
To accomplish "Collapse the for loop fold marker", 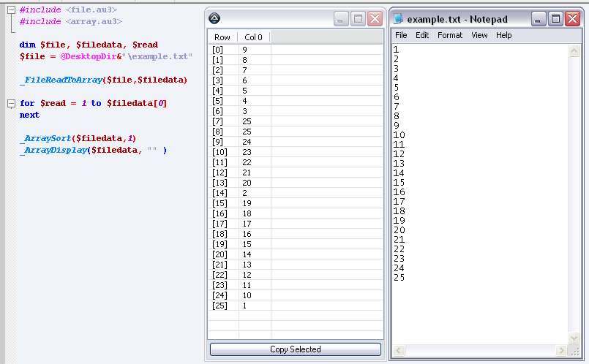I will [10, 104].
